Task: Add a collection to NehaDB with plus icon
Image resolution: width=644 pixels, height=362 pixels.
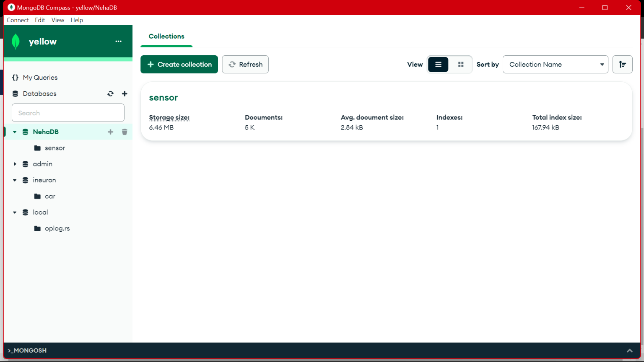Action: 110,132
